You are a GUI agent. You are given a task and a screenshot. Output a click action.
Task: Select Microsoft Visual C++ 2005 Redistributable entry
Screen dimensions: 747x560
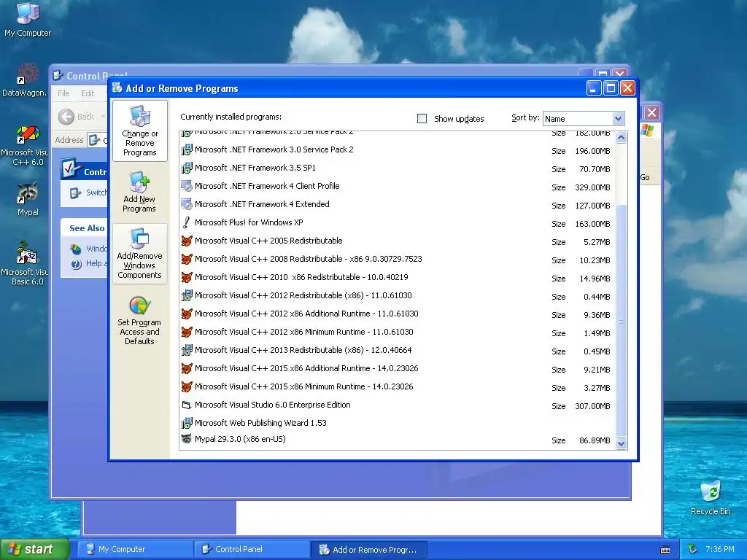point(398,241)
